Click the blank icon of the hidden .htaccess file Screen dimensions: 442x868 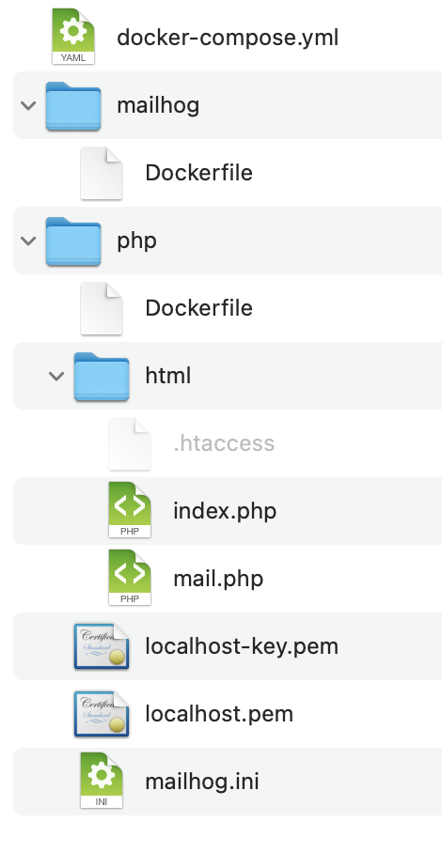(130, 442)
